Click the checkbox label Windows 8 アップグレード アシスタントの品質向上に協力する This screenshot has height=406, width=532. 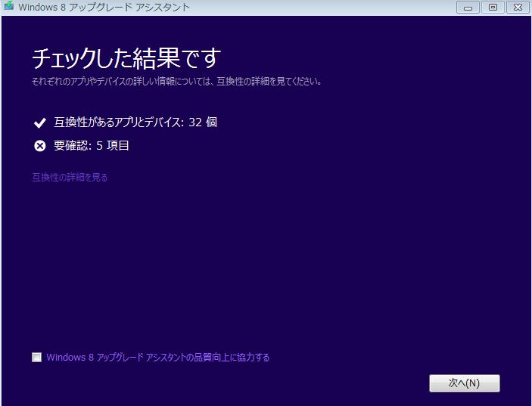(x=157, y=357)
